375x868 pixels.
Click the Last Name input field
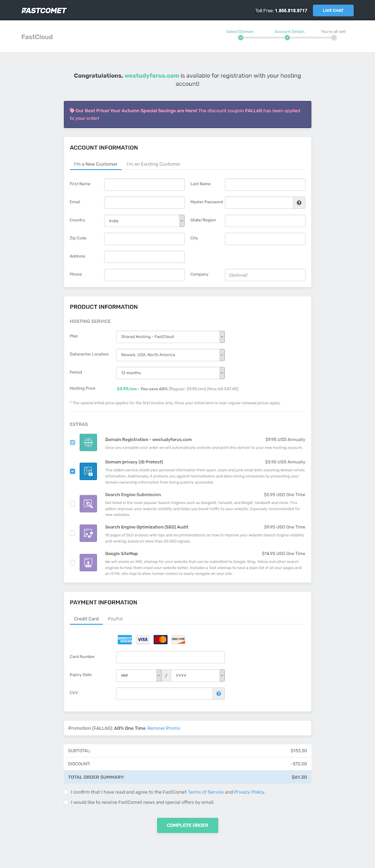(265, 184)
